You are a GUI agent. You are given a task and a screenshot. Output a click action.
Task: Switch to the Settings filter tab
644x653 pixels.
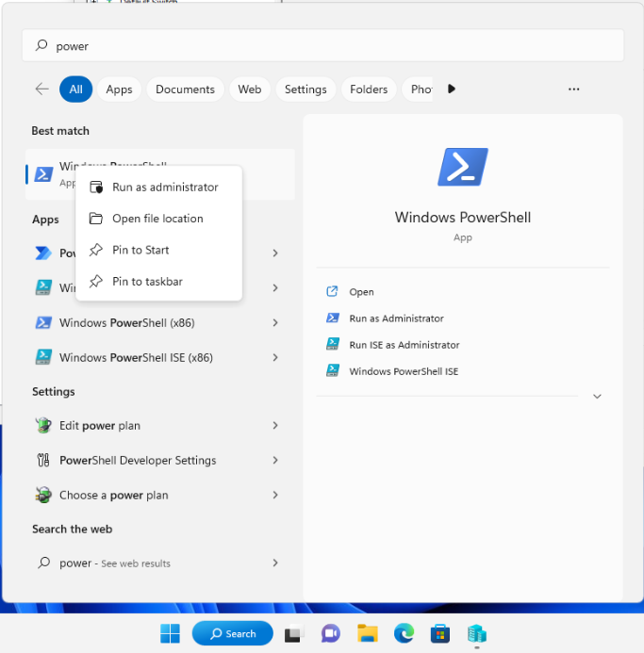pyautogui.click(x=305, y=90)
